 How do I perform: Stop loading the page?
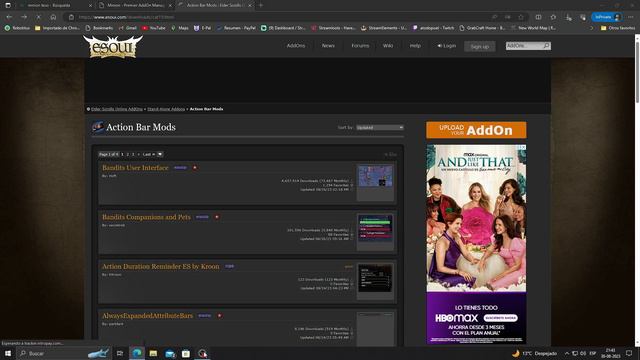coord(38,17)
